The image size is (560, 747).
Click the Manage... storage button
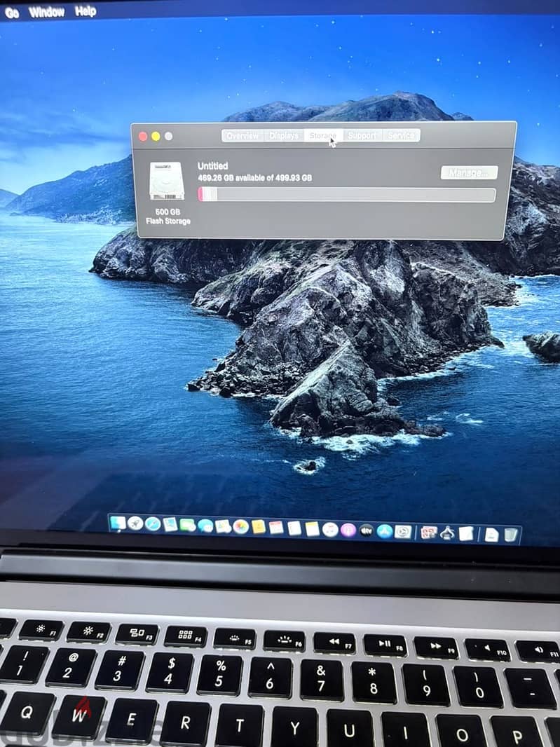click(x=469, y=172)
